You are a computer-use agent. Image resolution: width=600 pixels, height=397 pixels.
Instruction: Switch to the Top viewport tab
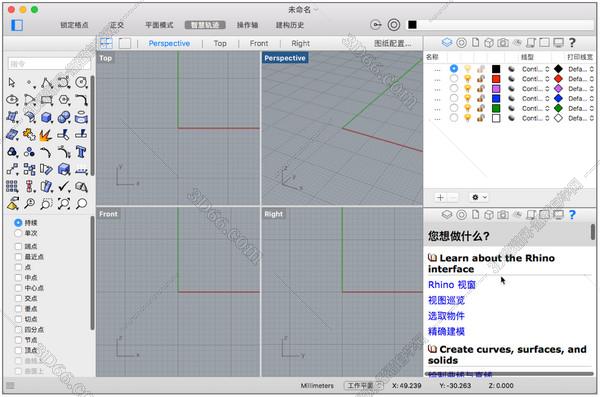(x=220, y=43)
